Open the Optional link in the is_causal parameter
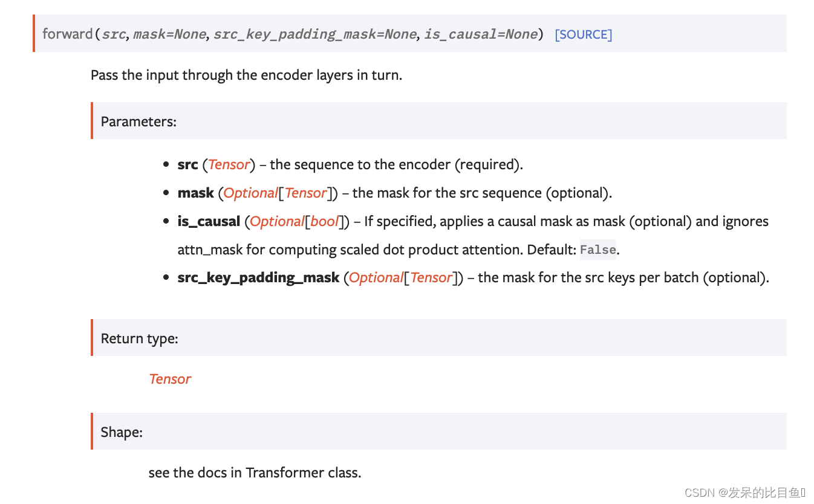 (277, 221)
